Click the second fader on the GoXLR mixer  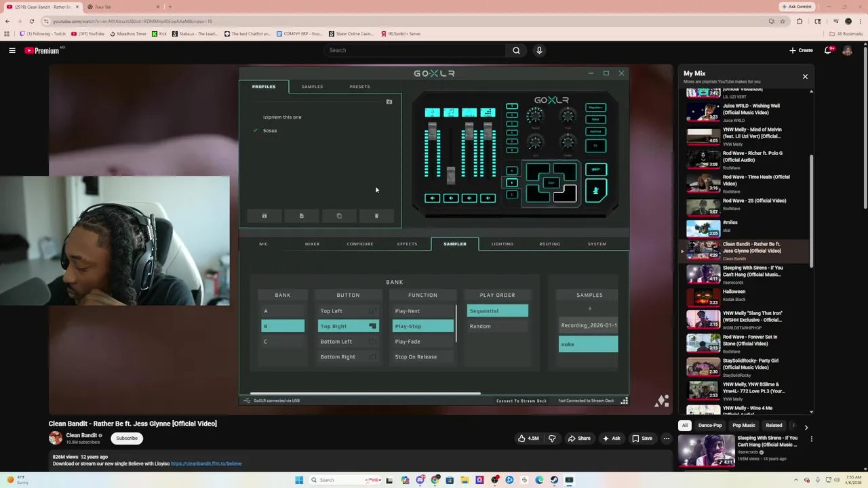pos(451,176)
